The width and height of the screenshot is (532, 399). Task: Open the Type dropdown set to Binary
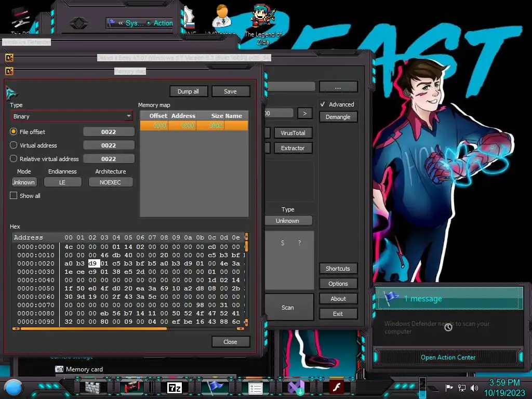pyautogui.click(x=72, y=116)
